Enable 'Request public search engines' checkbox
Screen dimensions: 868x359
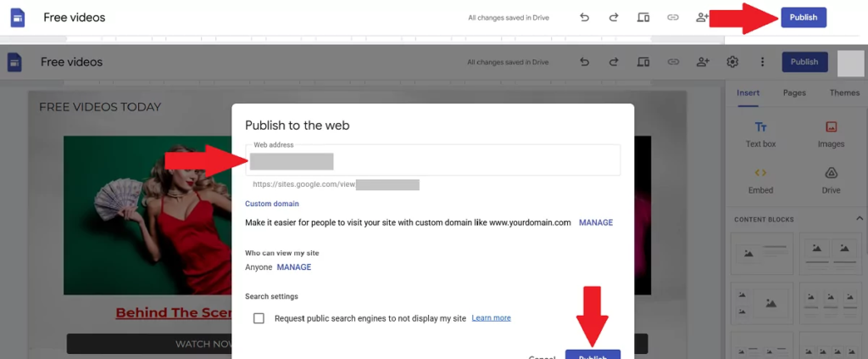coord(259,318)
